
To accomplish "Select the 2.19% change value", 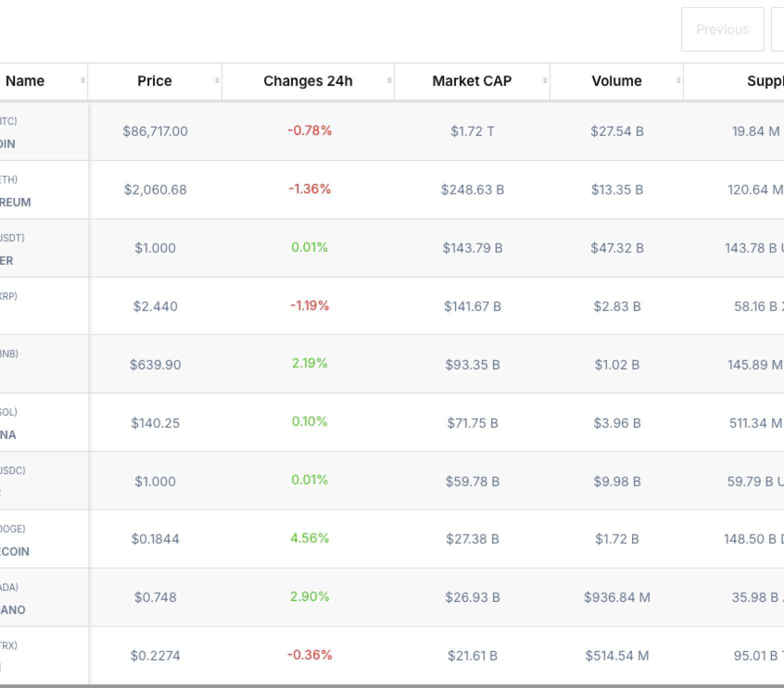I will click(x=309, y=363).
